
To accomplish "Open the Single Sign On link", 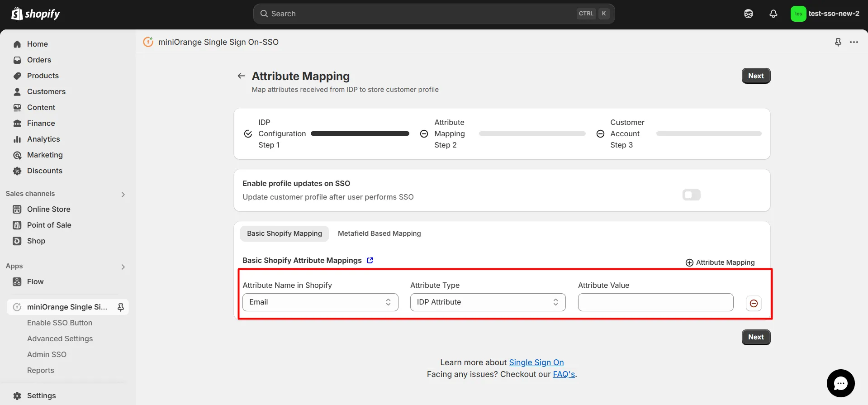I will click(x=536, y=362).
